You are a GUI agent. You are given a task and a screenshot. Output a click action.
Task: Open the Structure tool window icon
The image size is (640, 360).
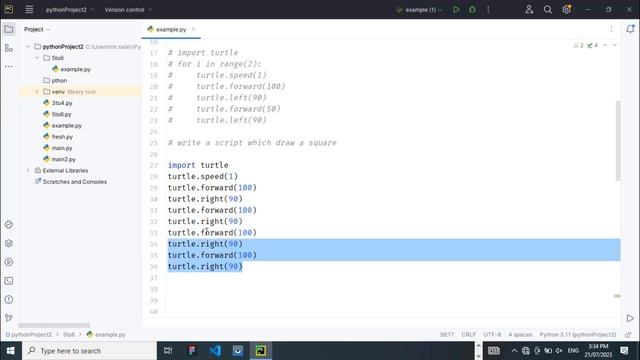point(9,48)
